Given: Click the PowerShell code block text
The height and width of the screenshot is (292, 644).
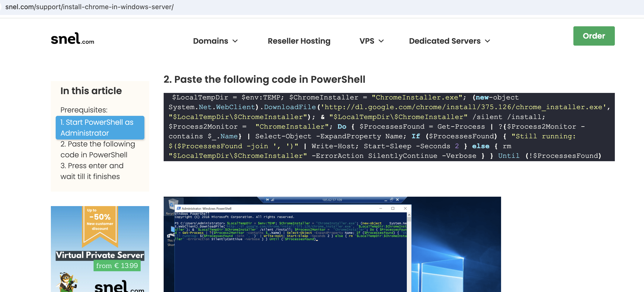Looking at the screenshot, I should coord(389,127).
